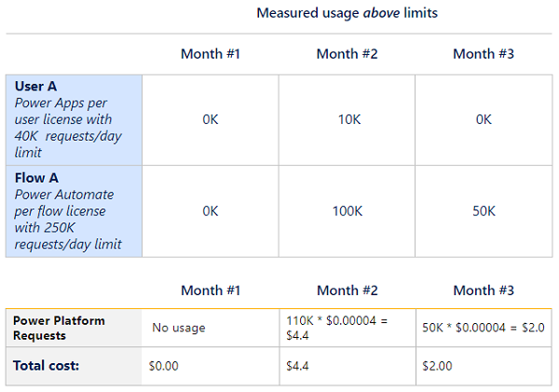Click User A's 0K cell for Month #3
Screen dimensions: 559x392
(484, 119)
